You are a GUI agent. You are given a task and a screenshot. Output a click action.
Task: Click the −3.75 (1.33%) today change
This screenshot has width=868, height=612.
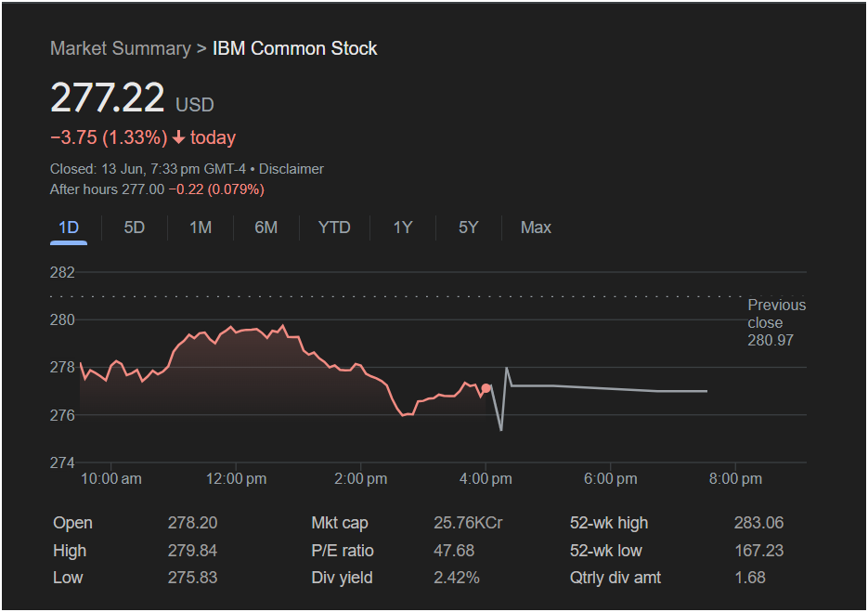(143, 137)
